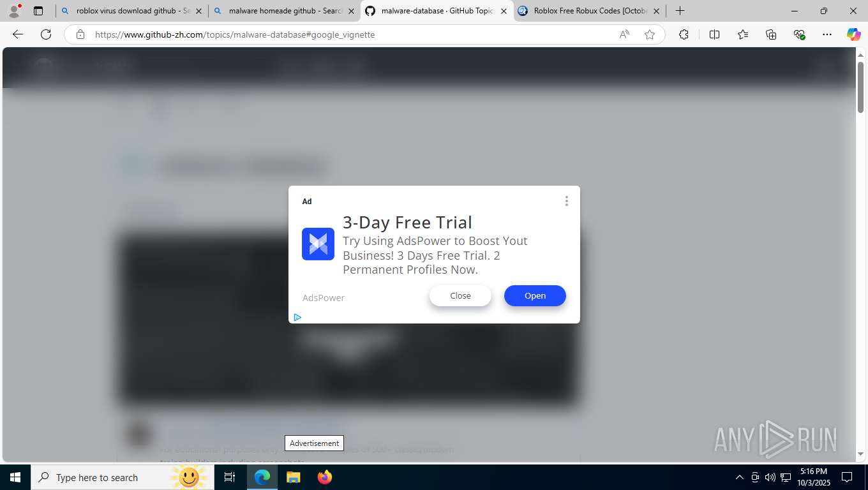
Task: Switch to malware homeade github search tab
Action: coord(284,11)
